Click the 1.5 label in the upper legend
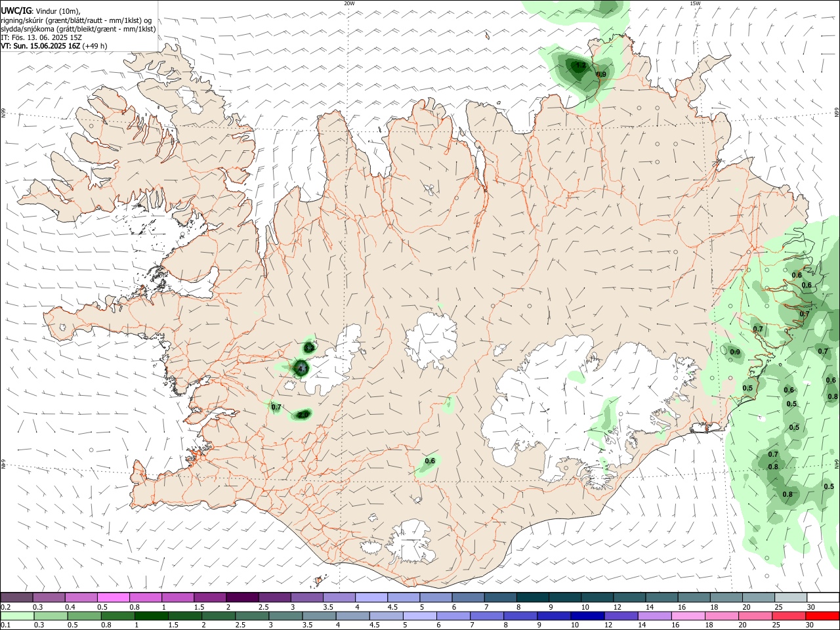The height and width of the screenshot is (630, 840). [199, 607]
